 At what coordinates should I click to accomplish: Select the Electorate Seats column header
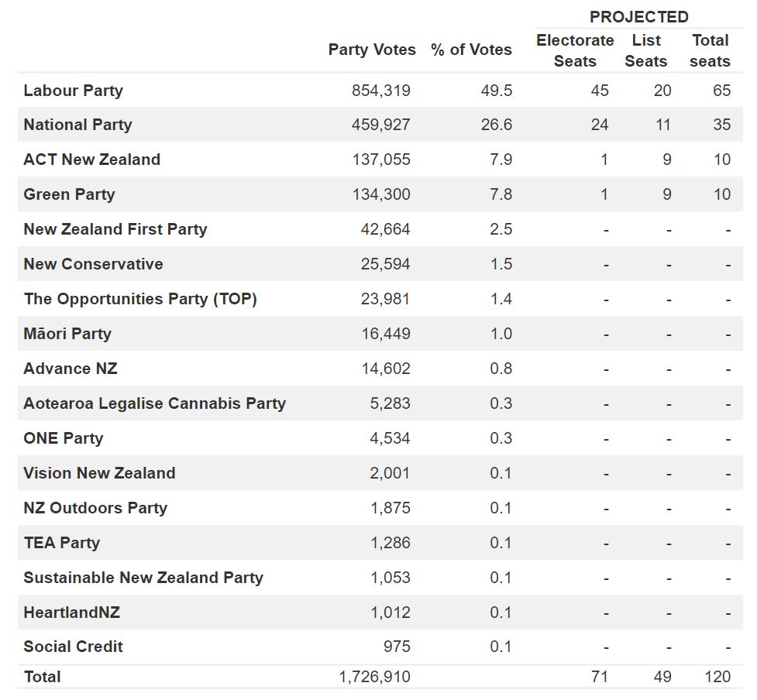click(x=575, y=50)
